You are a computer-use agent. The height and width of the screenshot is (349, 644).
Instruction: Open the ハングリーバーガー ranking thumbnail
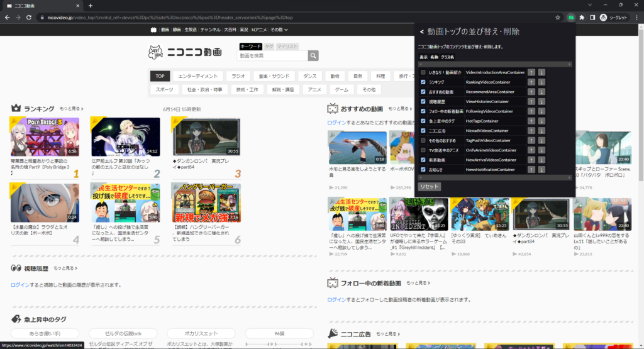click(x=206, y=203)
